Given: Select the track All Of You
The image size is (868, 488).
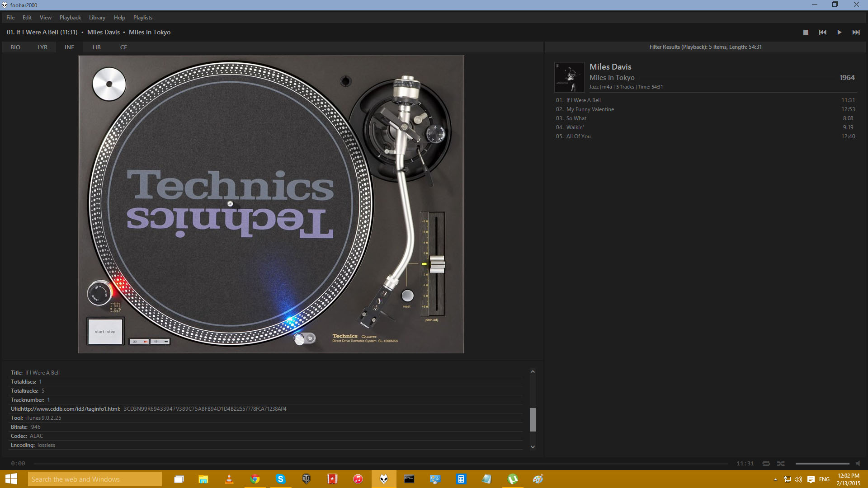Looking at the screenshot, I should (578, 136).
